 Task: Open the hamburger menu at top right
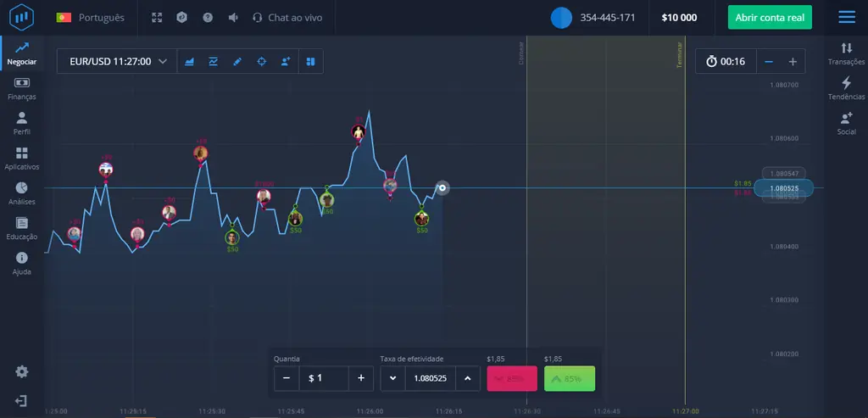[x=846, y=17]
